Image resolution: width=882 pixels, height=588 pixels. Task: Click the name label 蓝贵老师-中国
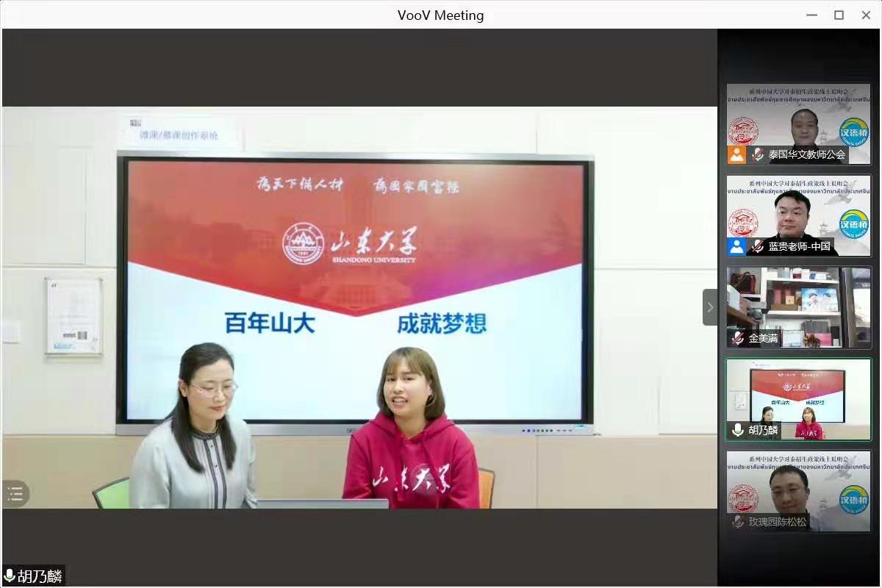coord(800,246)
